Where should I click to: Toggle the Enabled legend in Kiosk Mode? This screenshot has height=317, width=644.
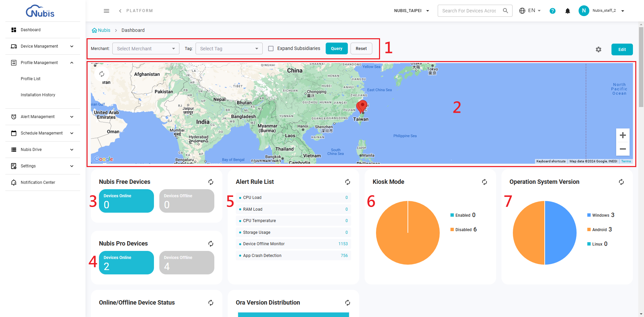463,215
